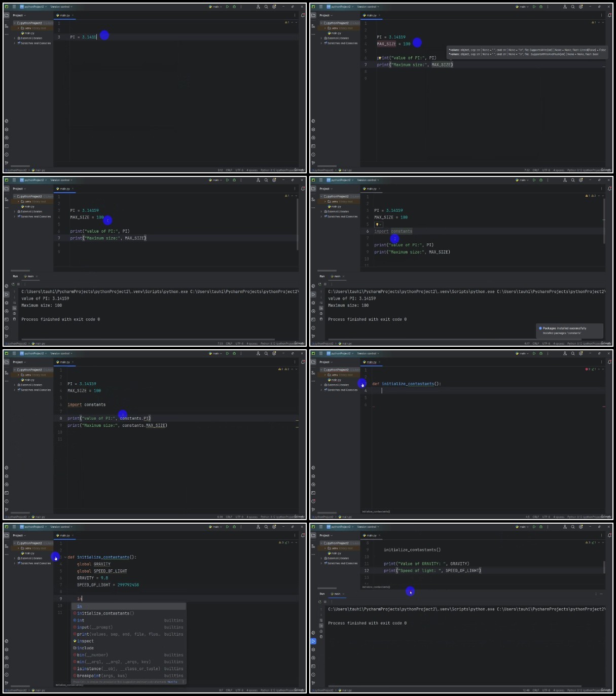Click project panel horizontal scrollbar, PI = 3.1415 screenshot
616x696 pixels.
(x=20, y=166)
